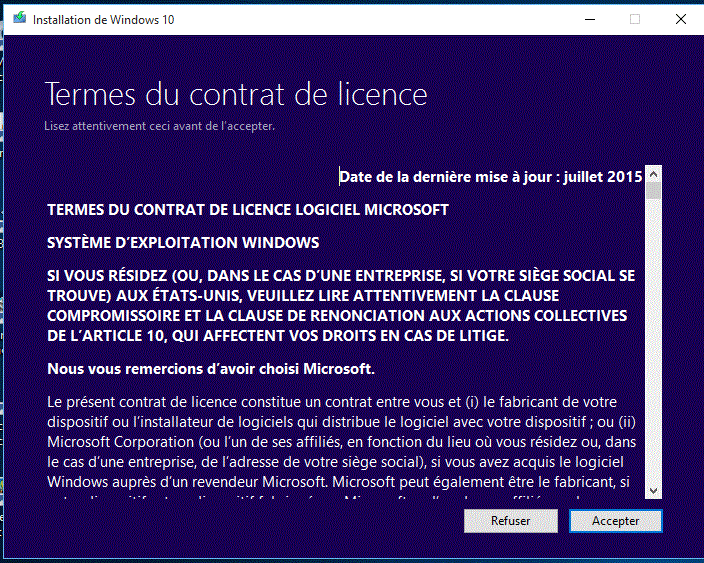Screen dimensions: 704x563
Task: Click the "Date de la dernière mise à jour : juillet 2015" line
Action: pyautogui.click(x=491, y=177)
